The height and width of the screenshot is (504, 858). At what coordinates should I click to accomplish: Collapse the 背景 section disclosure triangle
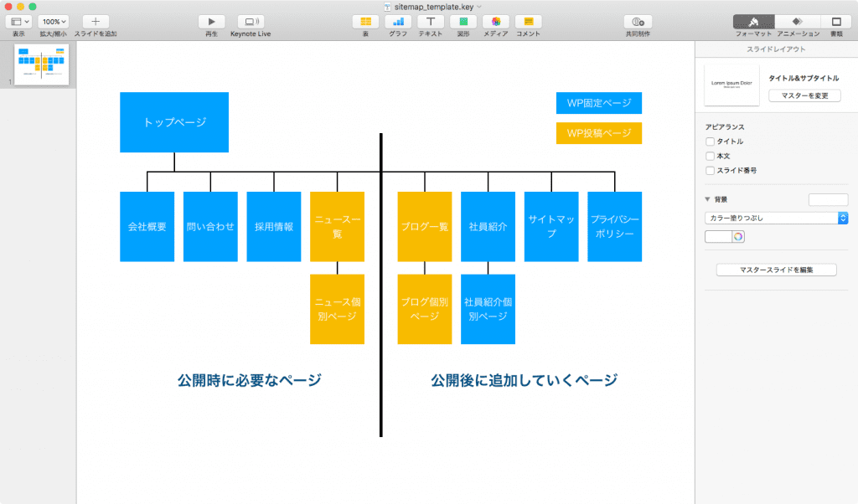tap(708, 199)
